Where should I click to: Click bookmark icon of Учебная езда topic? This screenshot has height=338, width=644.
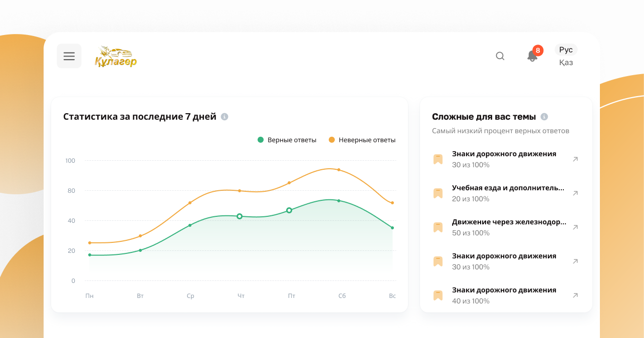pos(438,193)
